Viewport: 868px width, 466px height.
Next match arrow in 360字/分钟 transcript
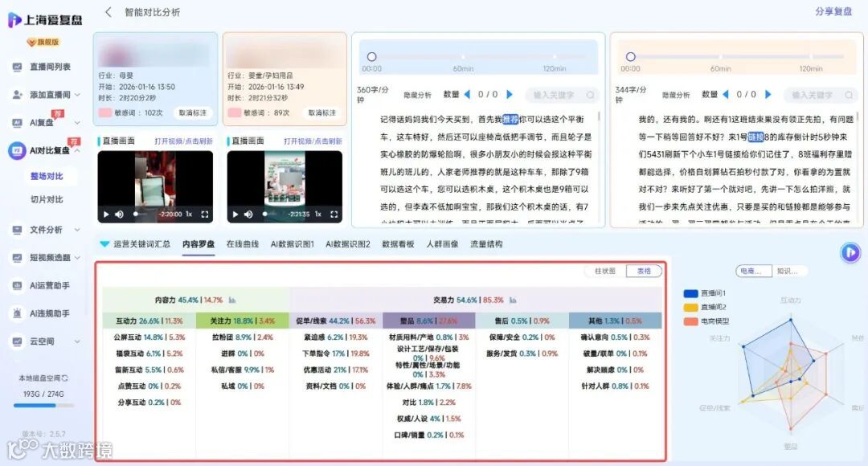coord(510,95)
